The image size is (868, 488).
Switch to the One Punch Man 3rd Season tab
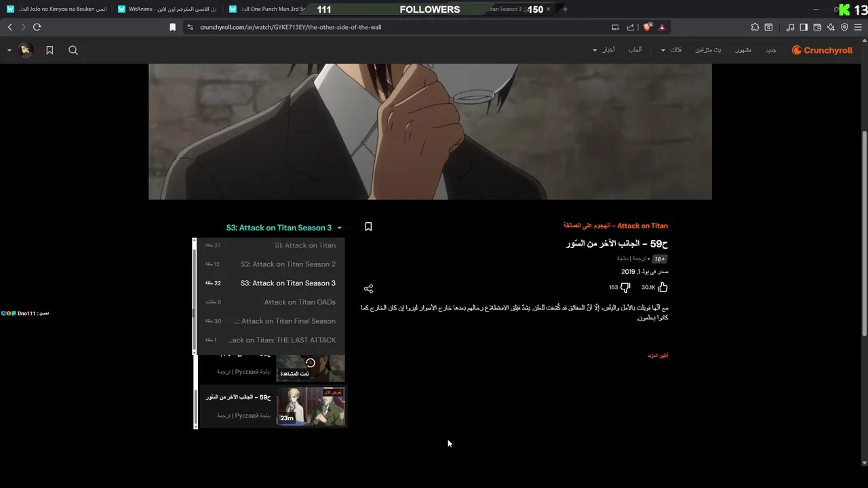[x=268, y=9]
